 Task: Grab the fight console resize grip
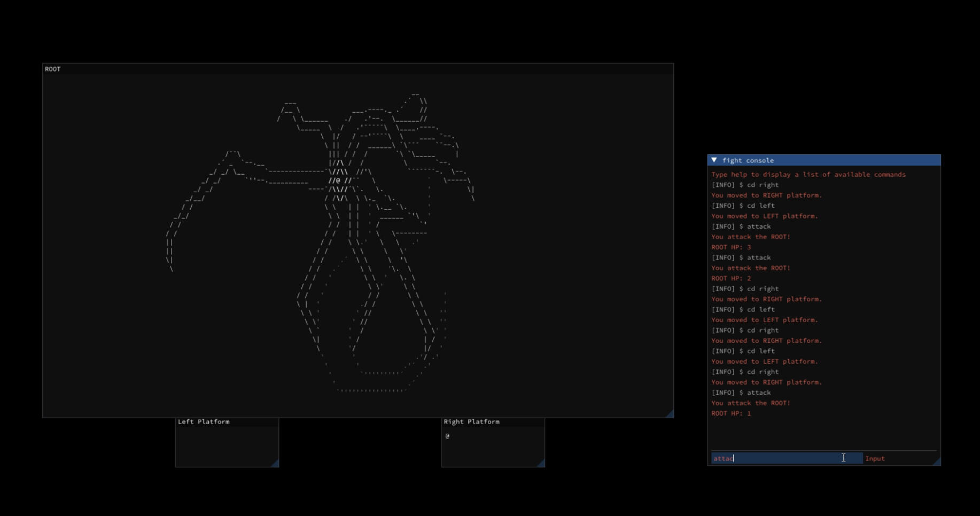point(937,462)
